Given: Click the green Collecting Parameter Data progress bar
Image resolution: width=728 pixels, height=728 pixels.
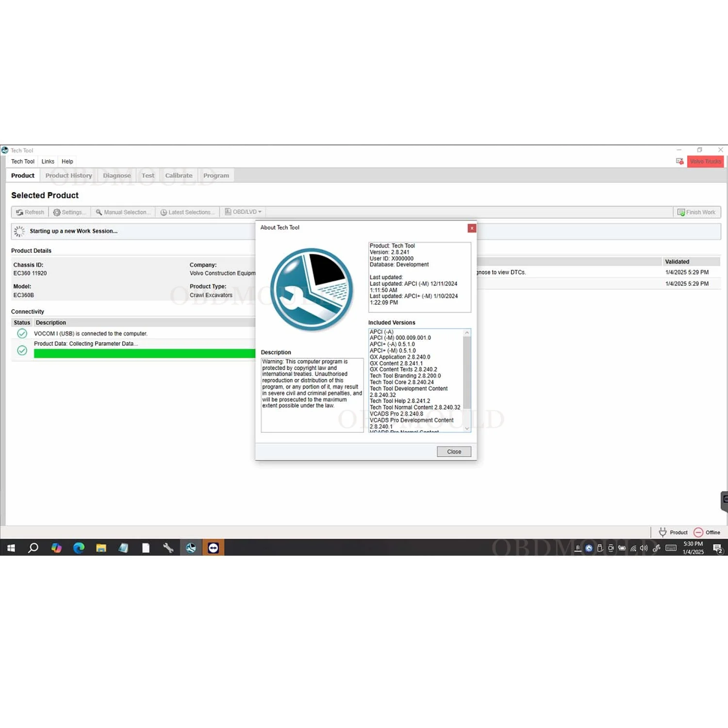Looking at the screenshot, I should (145, 354).
